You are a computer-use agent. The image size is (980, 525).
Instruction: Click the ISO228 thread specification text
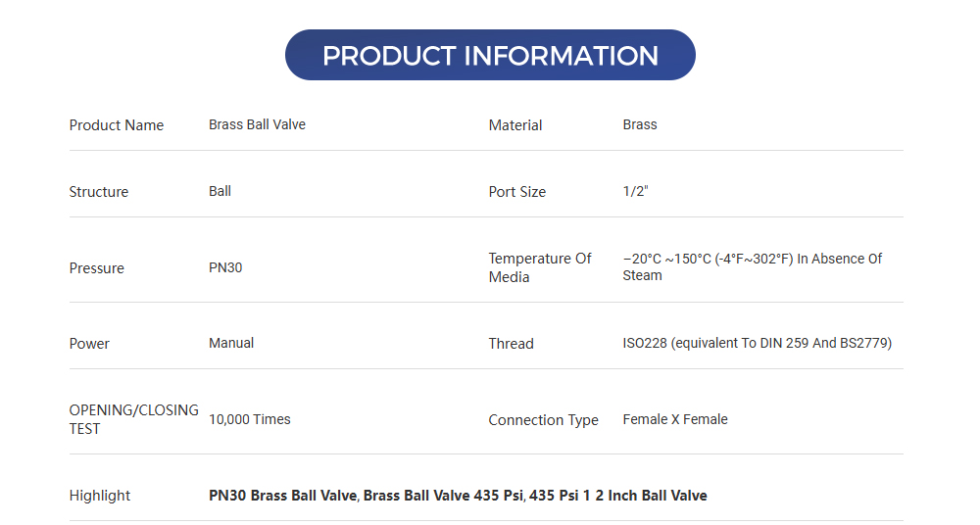point(757,343)
